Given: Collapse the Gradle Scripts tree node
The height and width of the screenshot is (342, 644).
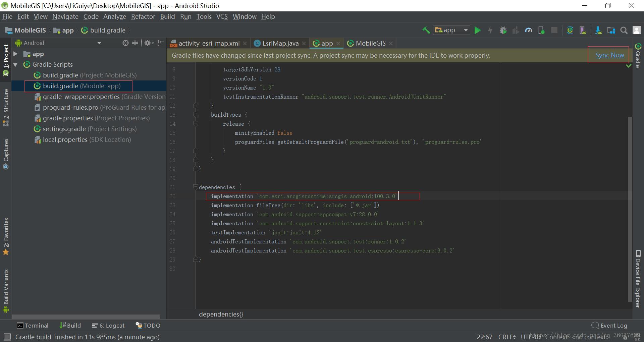Looking at the screenshot, I should coord(15,64).
